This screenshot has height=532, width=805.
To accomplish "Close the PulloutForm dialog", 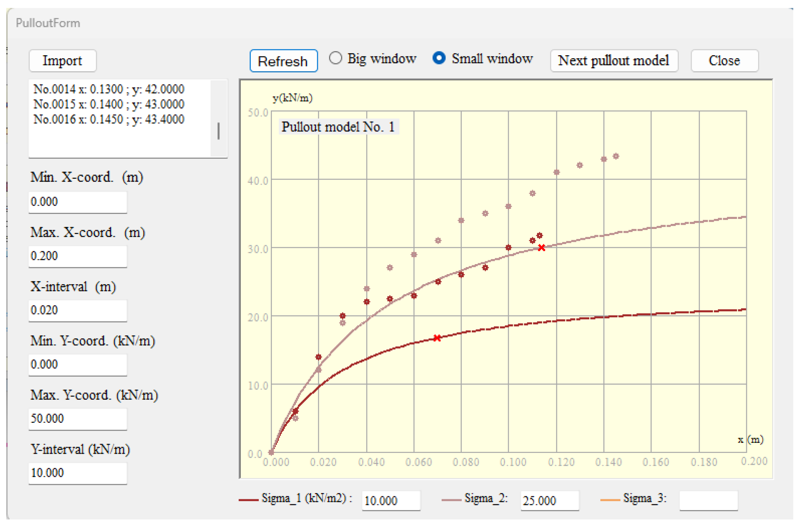I will tap(724, 61).
